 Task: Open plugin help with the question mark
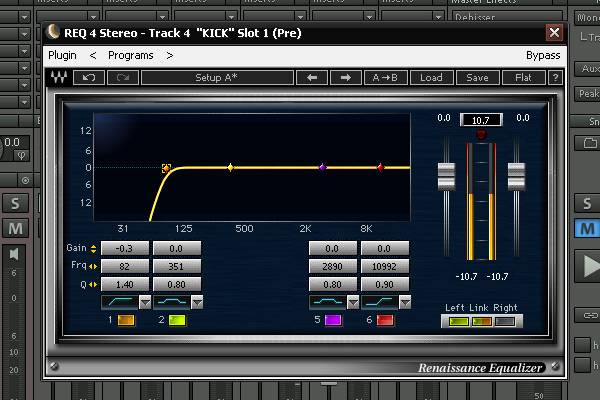click(x=555, y=78)
